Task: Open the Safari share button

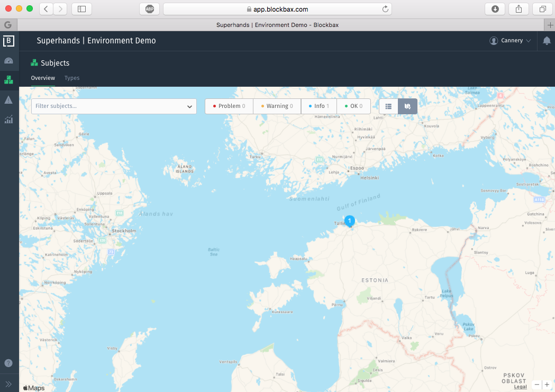Action: click(518, 9)
